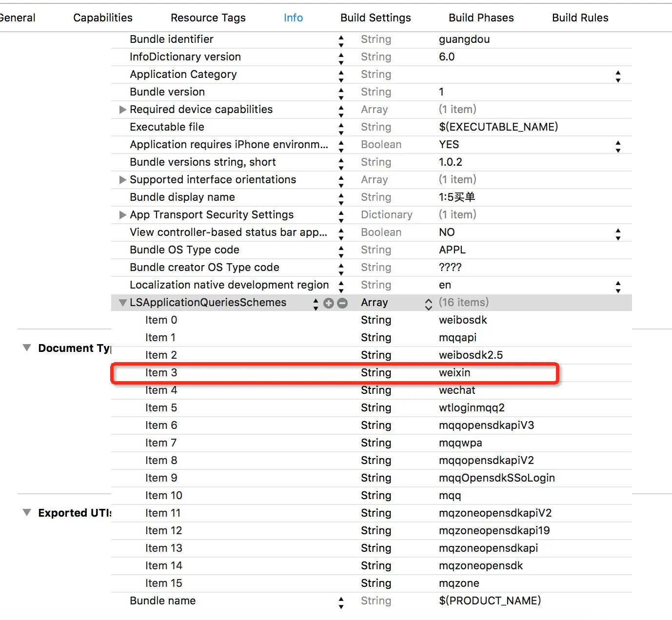Viewport: 672px width, 620px height.
Task: Select Item 7 value mqqwpa
Action: (x=460, y=443)
